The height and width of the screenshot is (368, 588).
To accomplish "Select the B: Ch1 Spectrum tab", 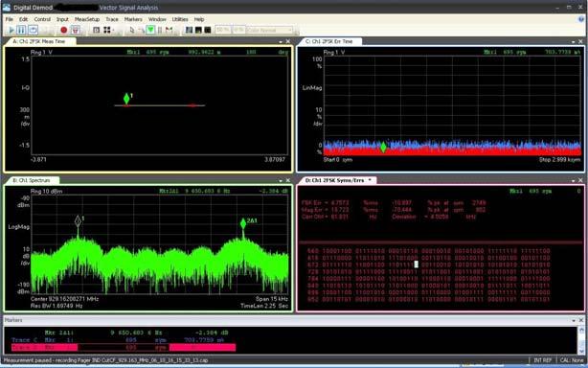I will click(32, 180).
